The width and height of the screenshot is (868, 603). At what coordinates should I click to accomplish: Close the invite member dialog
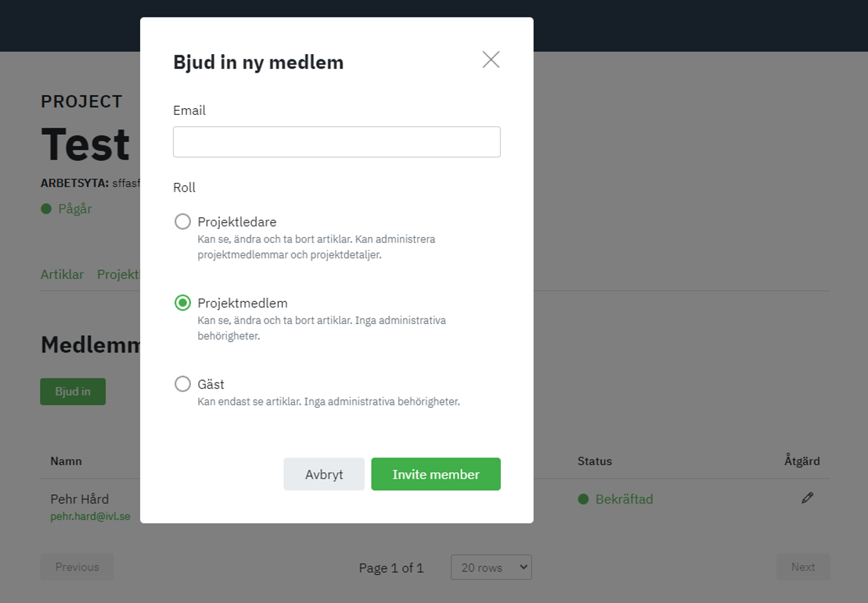491,60
